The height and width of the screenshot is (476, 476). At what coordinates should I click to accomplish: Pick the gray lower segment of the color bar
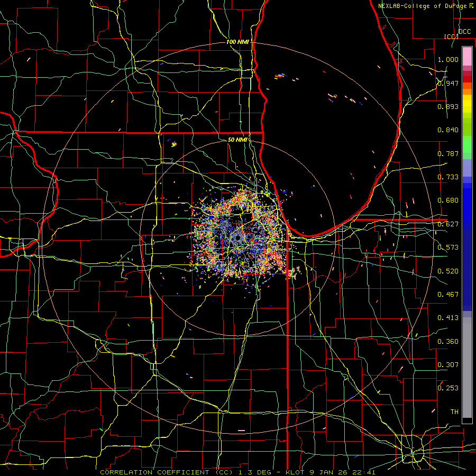467,368
